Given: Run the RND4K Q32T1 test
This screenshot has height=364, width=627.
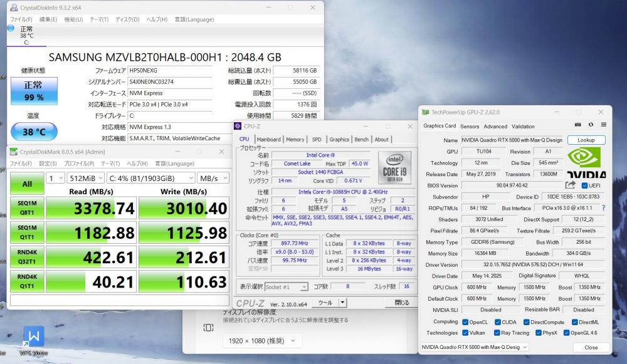Looking at the screenshot, I should click(x=27, y=257).
